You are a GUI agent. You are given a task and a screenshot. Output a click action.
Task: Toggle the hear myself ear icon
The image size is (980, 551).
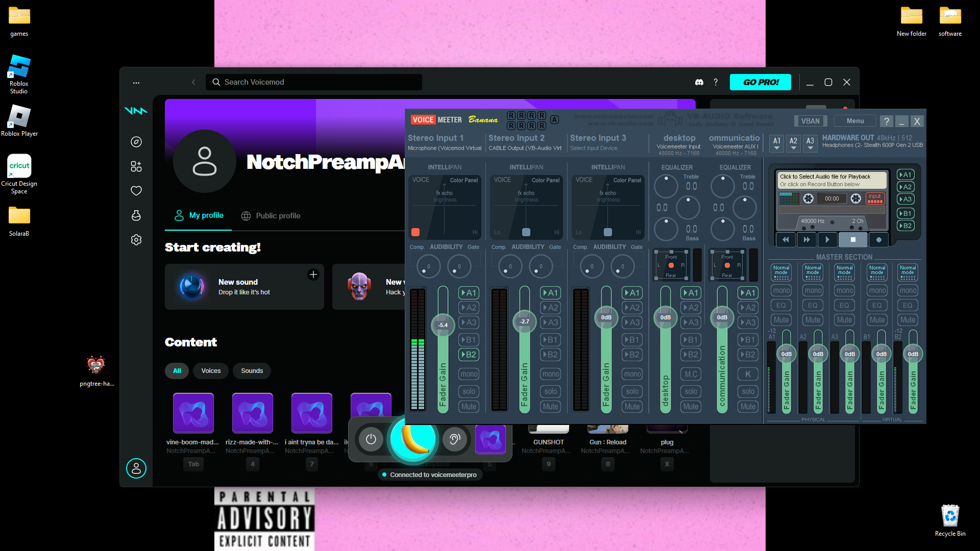(x=454, y=439)
